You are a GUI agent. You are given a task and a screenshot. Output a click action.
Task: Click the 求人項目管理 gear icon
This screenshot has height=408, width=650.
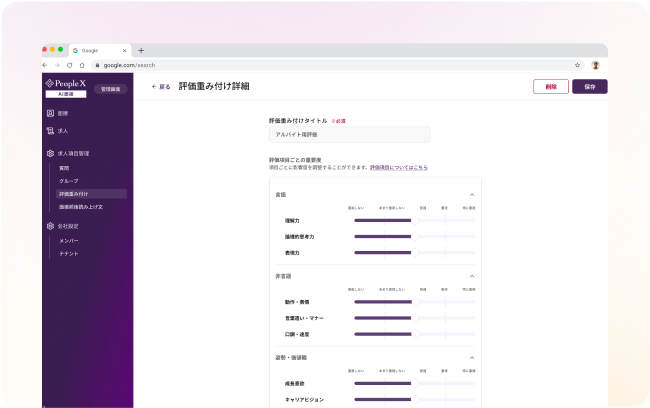[50, 154]
